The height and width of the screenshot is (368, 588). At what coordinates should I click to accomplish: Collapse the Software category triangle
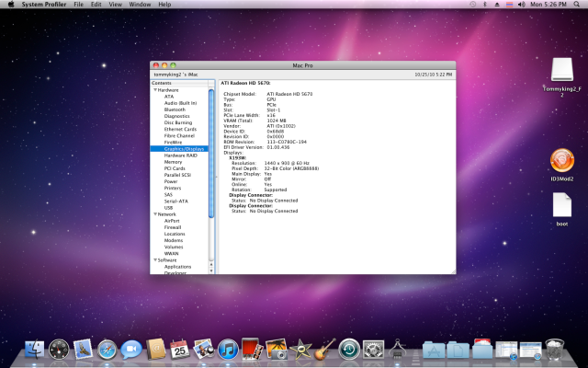pyautogui.click(x=155, y=260)
